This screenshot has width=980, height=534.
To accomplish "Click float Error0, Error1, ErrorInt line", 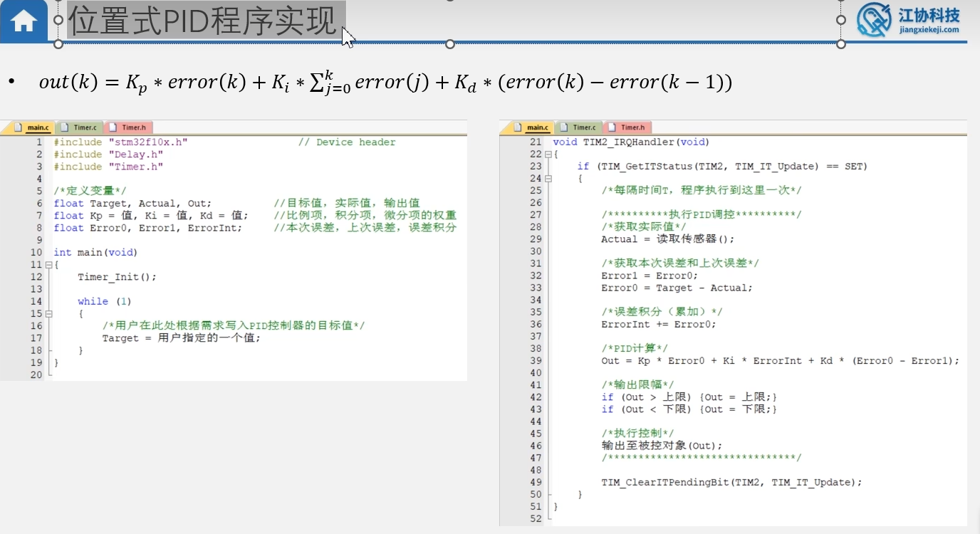I will point(147,228).
